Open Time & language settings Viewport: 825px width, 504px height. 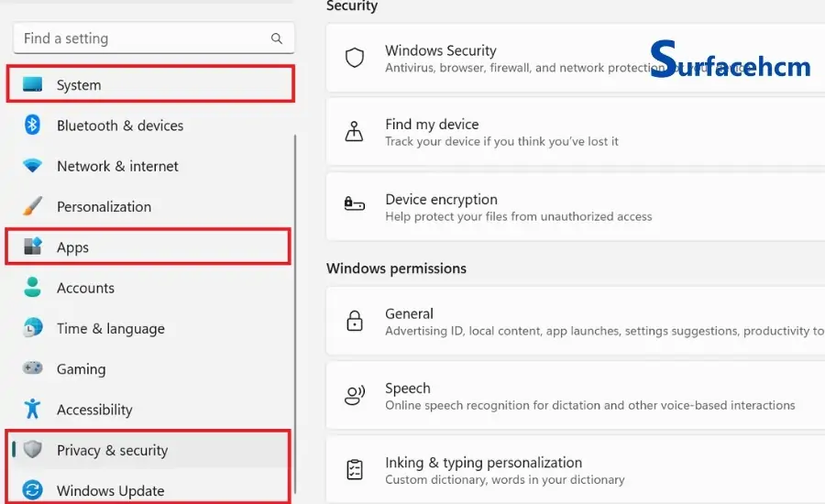click(x=150, y=328)
